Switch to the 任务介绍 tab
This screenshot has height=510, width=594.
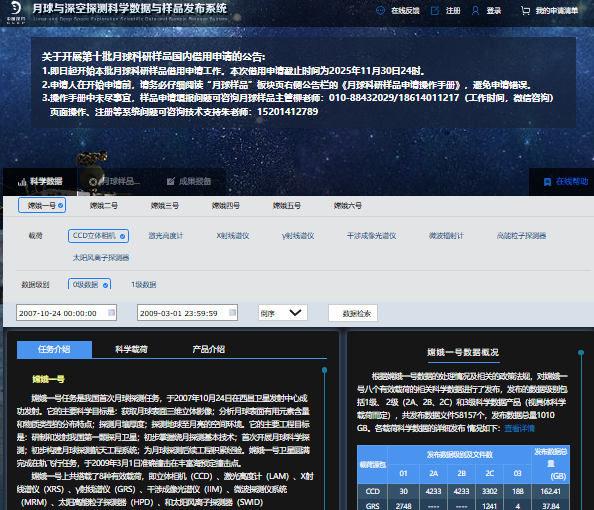[x=54, y=349]
